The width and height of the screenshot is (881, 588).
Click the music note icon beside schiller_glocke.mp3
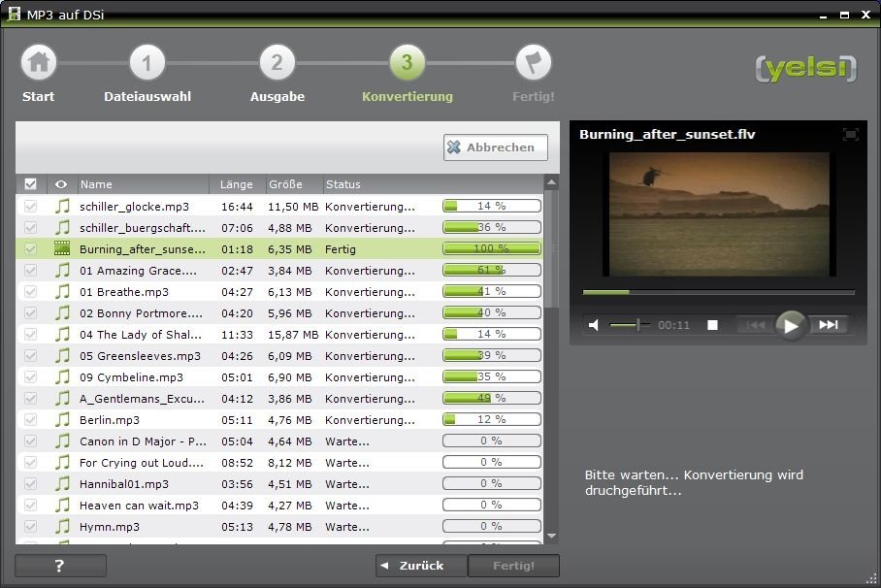[x=61, y=206]
